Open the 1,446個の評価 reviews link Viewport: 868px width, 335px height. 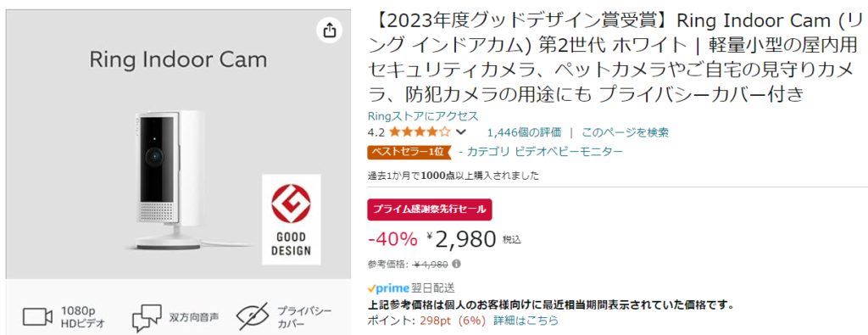click(x=524, y=132)
